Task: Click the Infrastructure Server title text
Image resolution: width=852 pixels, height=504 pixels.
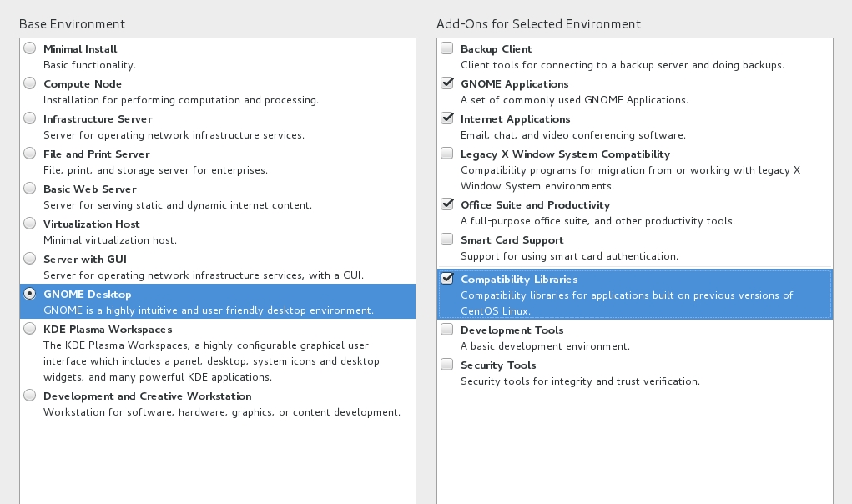Action: pyautogui.click(x=98, y=119)
